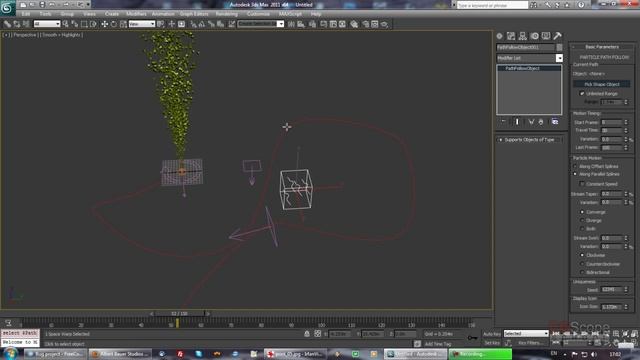Select Along Parallel Splines radio option
The width and height of the screenshot is (640, 360).
click(x=576, y=174)
